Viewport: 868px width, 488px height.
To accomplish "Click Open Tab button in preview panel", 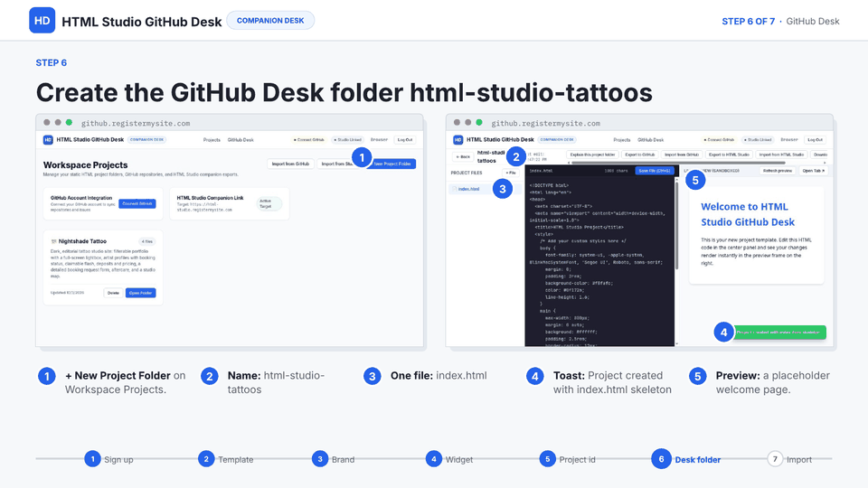I will click(813, 171).
